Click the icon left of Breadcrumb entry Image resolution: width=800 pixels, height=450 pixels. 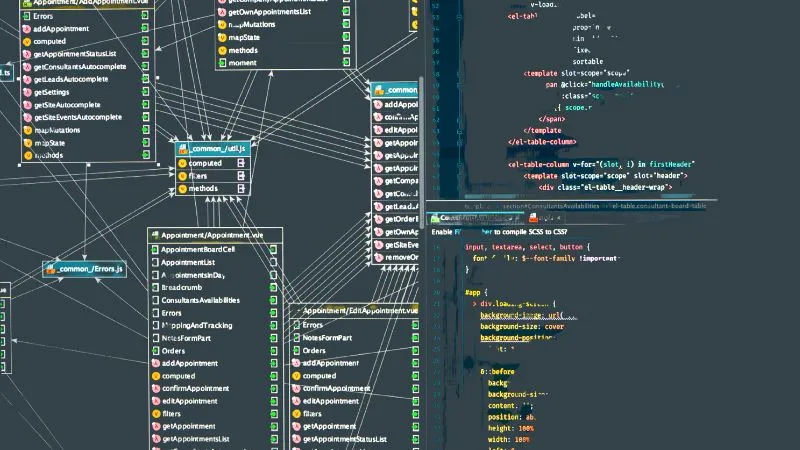click(x=155, y=287)
